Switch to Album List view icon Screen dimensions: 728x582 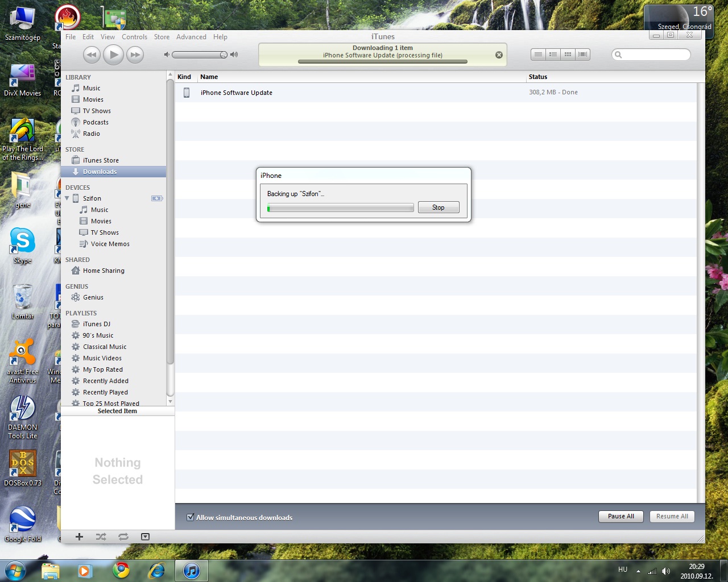point(553,55)
